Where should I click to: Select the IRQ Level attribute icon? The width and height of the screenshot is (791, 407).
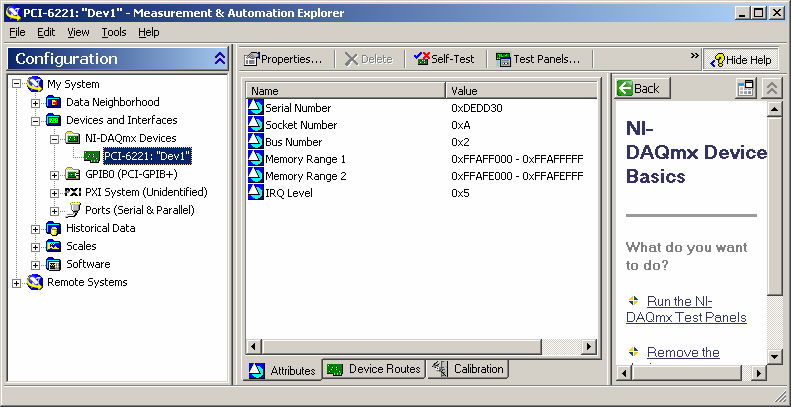pyautogui.click(x=256, y=193)
